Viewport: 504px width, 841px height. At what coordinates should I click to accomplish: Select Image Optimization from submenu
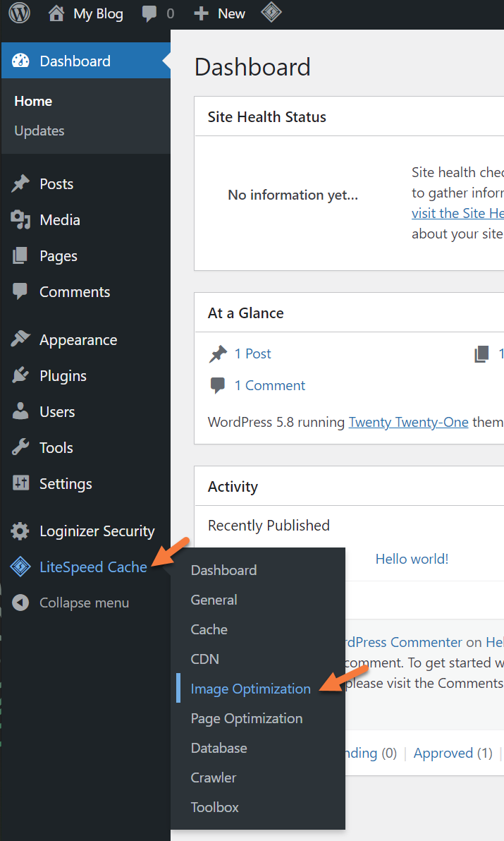click(250, 689)
